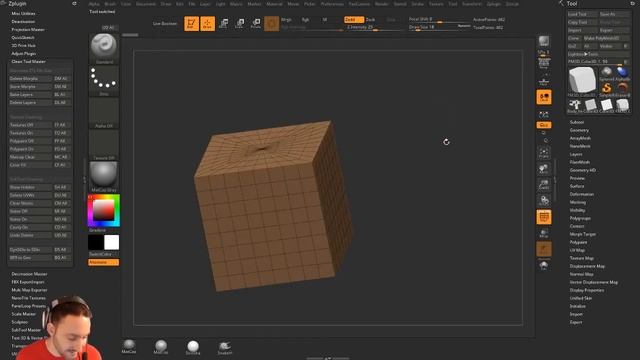Viewport: 640px width, 360px height.
Task: Select the SnakeHook brush on bottom shelf
Action: pyautogui.click(x=224, y=347)
